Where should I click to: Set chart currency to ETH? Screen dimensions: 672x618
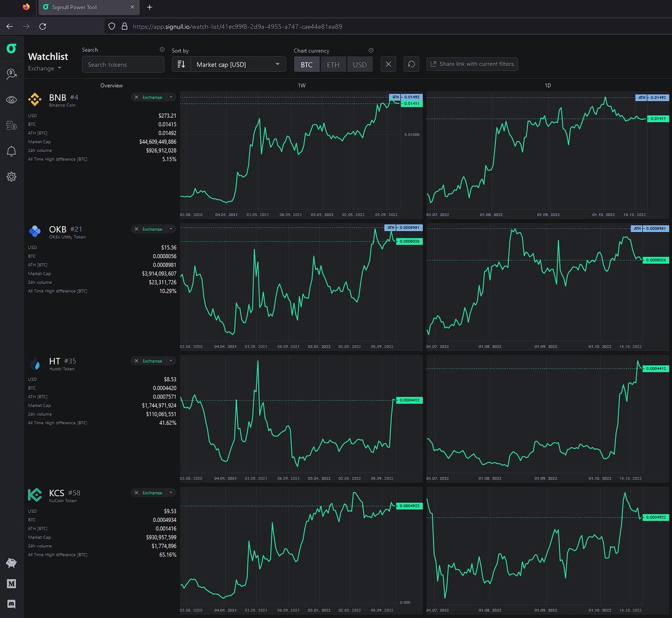[333, 64]
